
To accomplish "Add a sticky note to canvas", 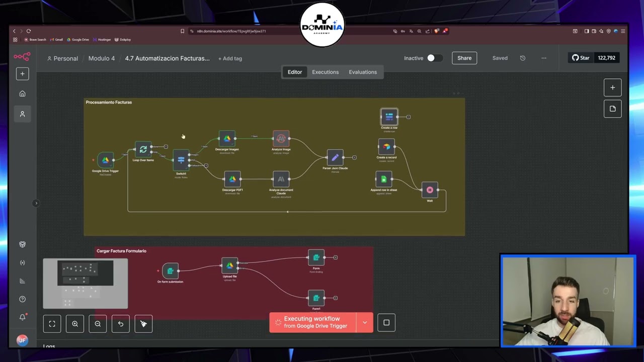I will tap(613, 109).
